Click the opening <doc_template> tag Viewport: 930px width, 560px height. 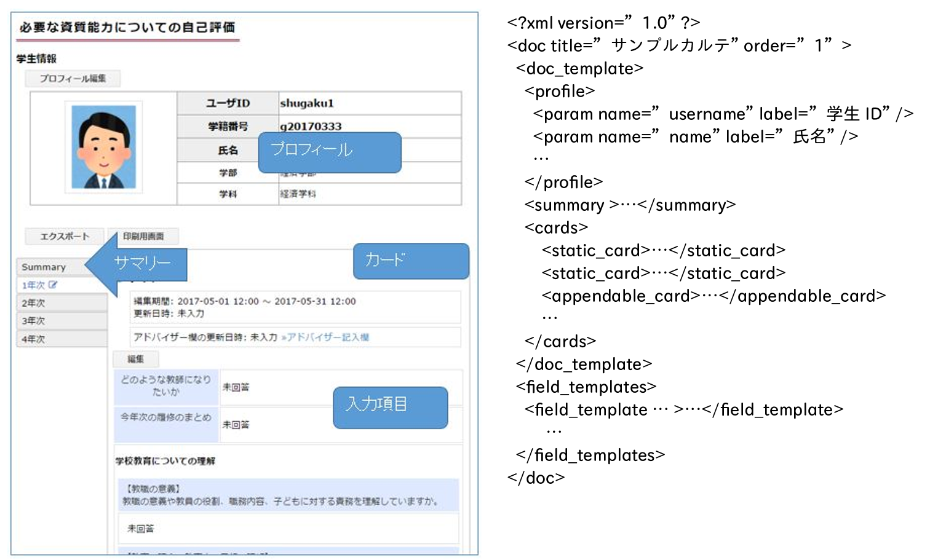579,69
